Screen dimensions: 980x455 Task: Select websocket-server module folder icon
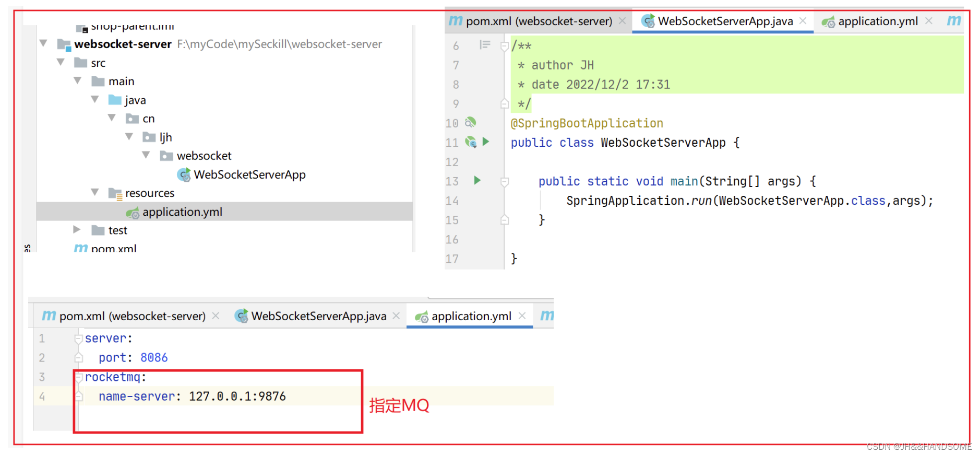[64, 44]
